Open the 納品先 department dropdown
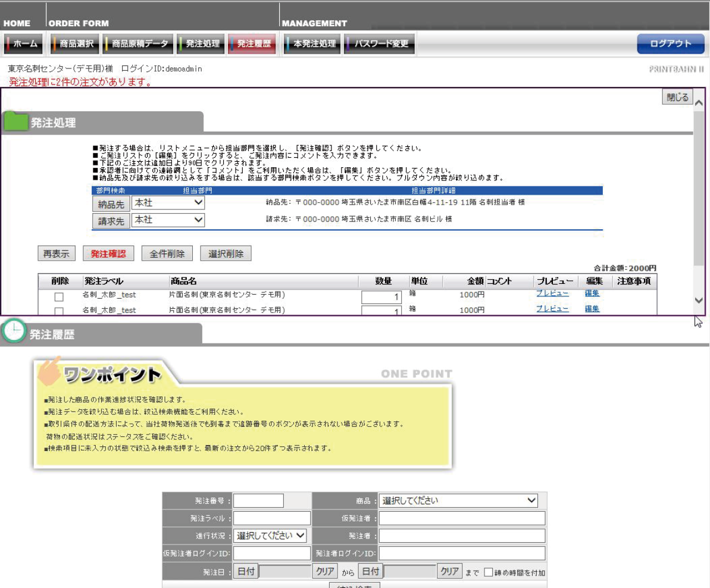 pos(168,203)
